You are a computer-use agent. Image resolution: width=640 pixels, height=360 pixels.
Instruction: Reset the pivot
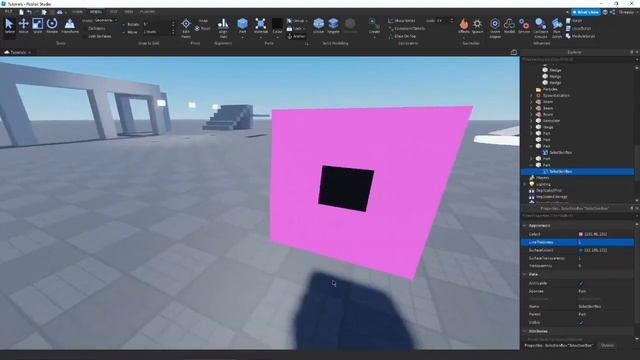point(202,29)
